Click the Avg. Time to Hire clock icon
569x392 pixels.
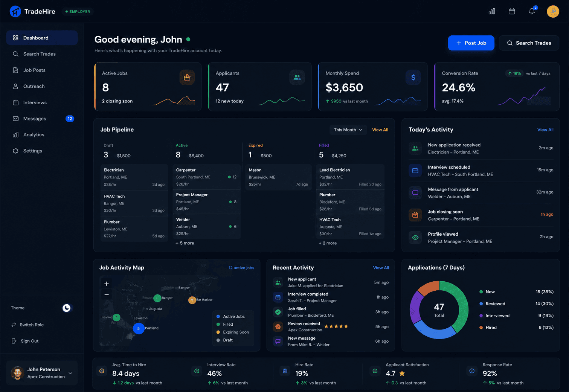click(102, 371)
